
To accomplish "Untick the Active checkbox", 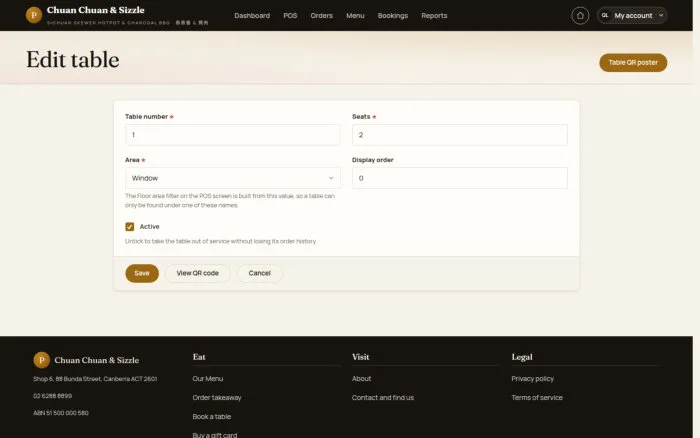I will (129, 227).
